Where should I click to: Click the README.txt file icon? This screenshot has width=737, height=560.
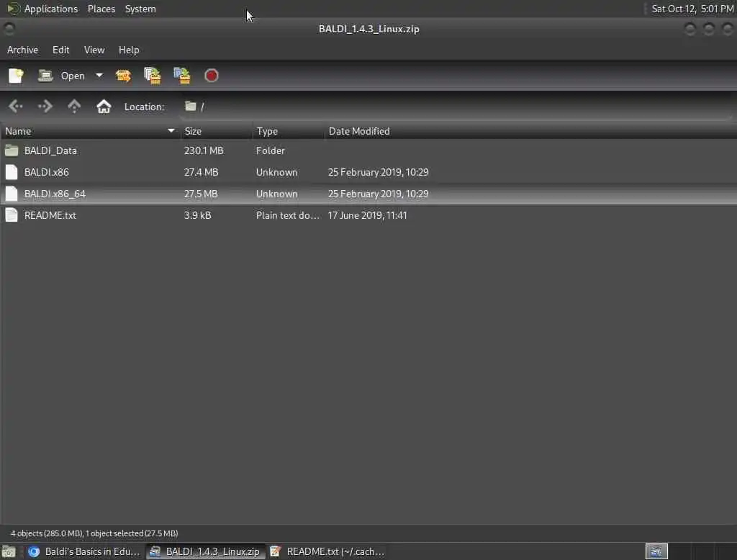click(x=12, y=215)
